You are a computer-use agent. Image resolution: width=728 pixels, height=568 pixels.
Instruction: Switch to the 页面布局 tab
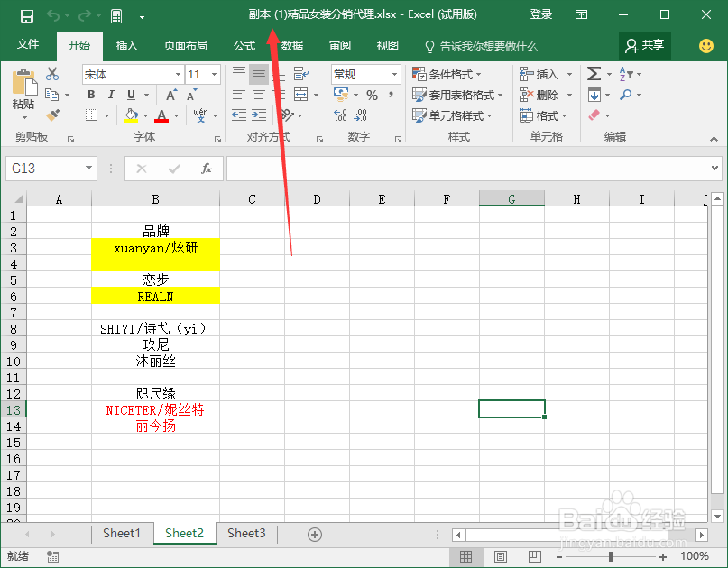coord(185,45)
